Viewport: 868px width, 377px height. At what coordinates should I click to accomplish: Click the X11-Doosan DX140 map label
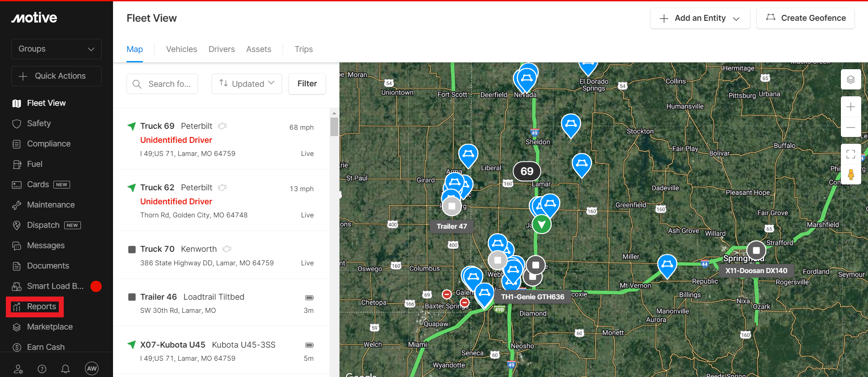(x=756, y=271)
